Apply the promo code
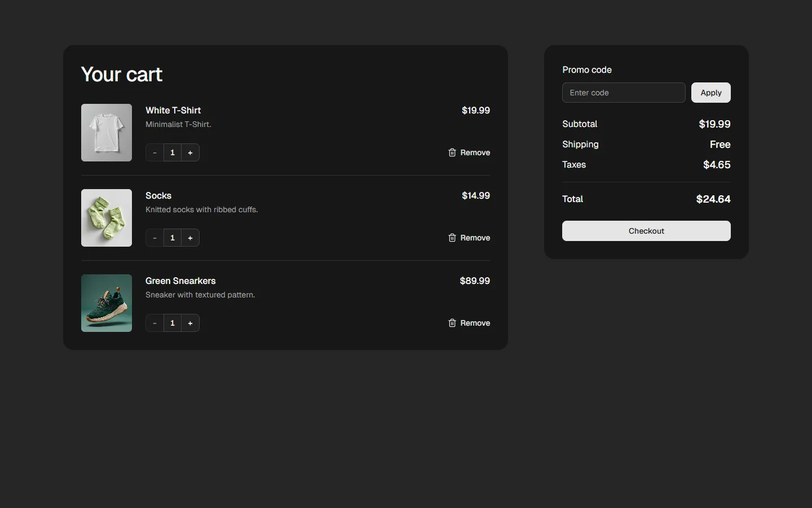This screenshot has width=812, height=508. tap(710, 93)
